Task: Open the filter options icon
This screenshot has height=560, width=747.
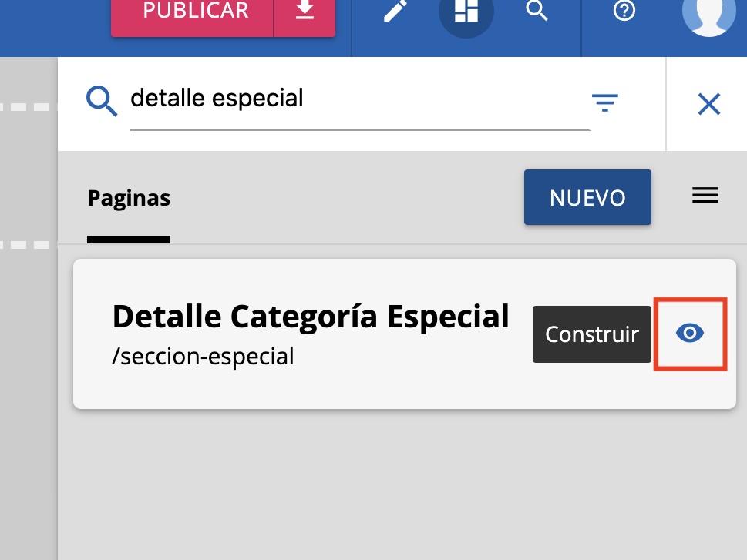Action: click(605, 103)
